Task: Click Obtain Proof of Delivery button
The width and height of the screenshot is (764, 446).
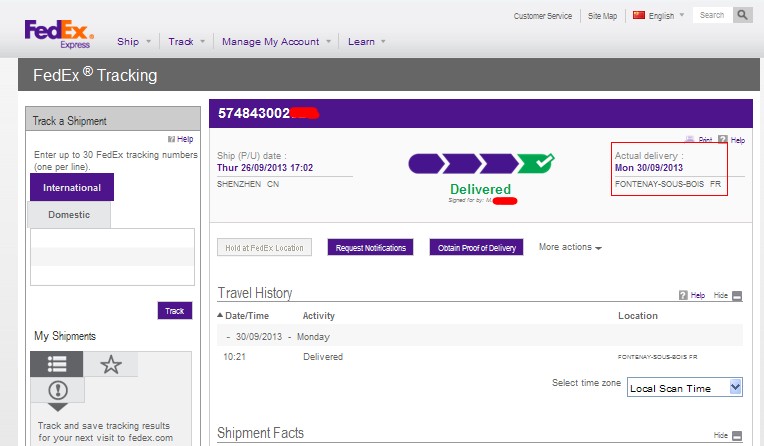Action: 477,248
